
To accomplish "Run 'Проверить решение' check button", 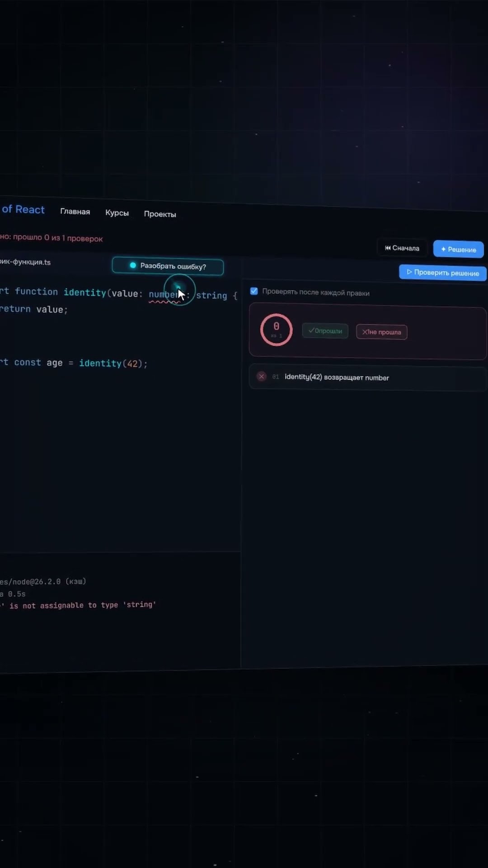I will [x=443, y=273].
